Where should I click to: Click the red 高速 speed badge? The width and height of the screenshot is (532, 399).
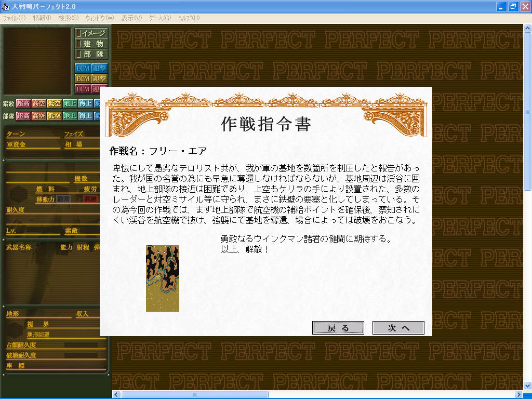pos(90,199)
